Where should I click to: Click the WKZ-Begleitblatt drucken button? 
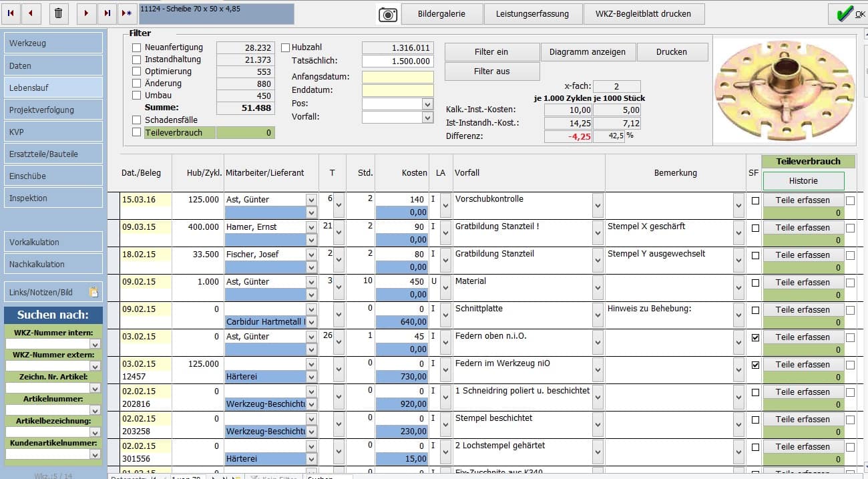[643, 13]
